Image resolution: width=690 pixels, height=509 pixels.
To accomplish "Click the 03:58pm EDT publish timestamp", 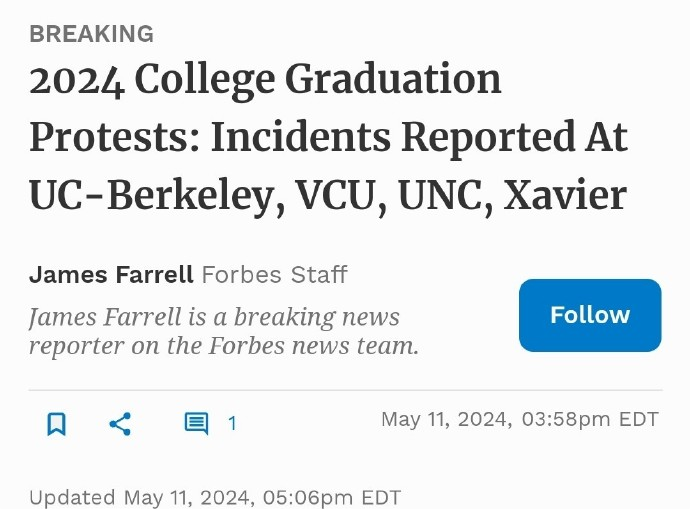I will coord(520,419).
